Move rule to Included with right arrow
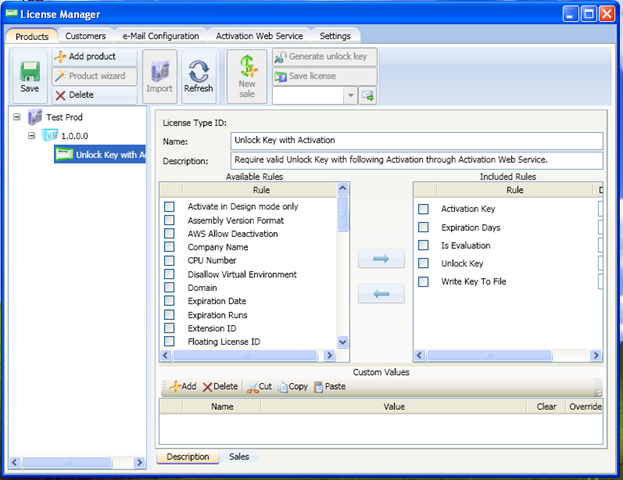623x480 pixels. pos(381,259)
